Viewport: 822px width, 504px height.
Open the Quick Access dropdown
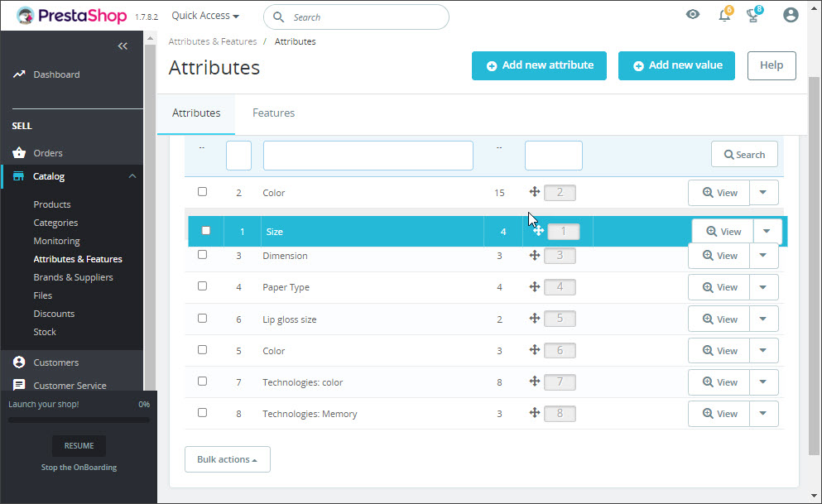204,15
